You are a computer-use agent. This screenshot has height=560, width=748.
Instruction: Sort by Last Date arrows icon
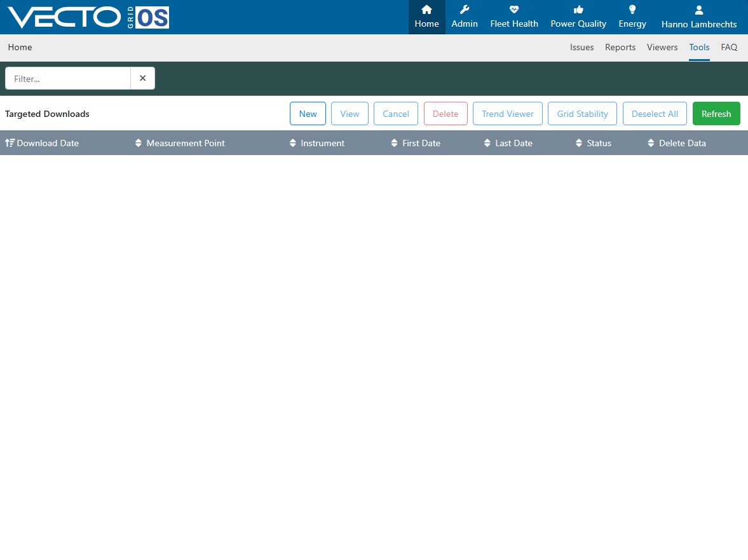pos(487,142)
